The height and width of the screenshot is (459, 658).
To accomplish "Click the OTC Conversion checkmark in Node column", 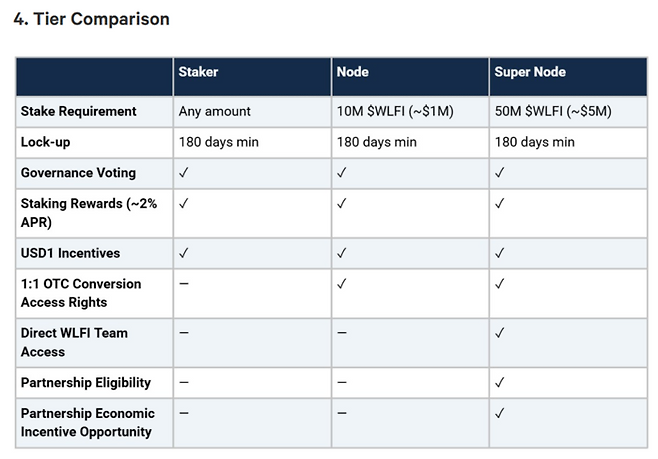I will 342,284.
